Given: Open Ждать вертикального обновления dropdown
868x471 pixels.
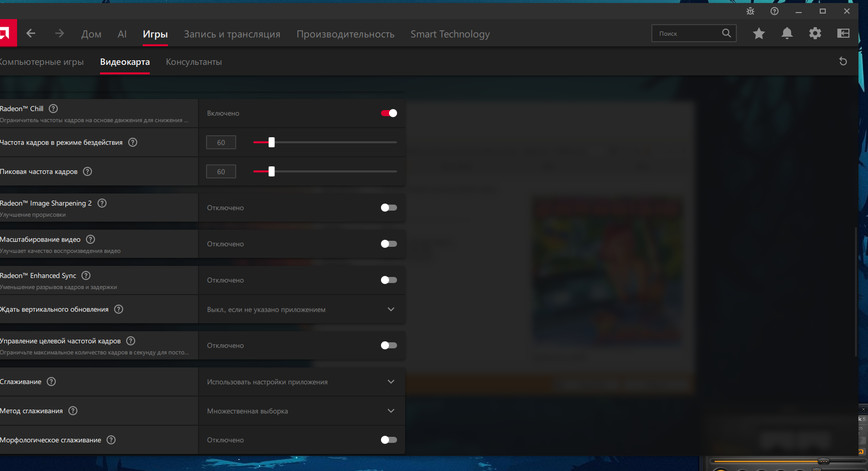Looking at the screenshot, I should point(302,309).
